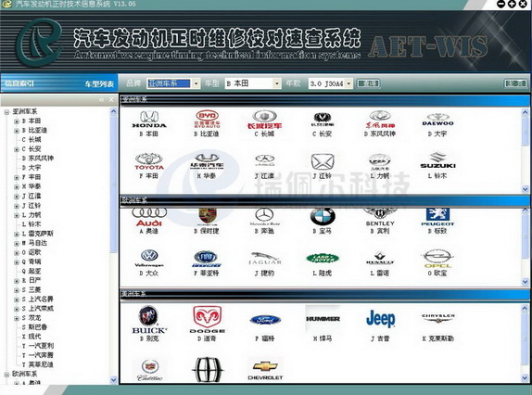Image resolution: width=532 pixels, height=395 pixels.
Task: Open the Buick brand logo
Action: 149,320
